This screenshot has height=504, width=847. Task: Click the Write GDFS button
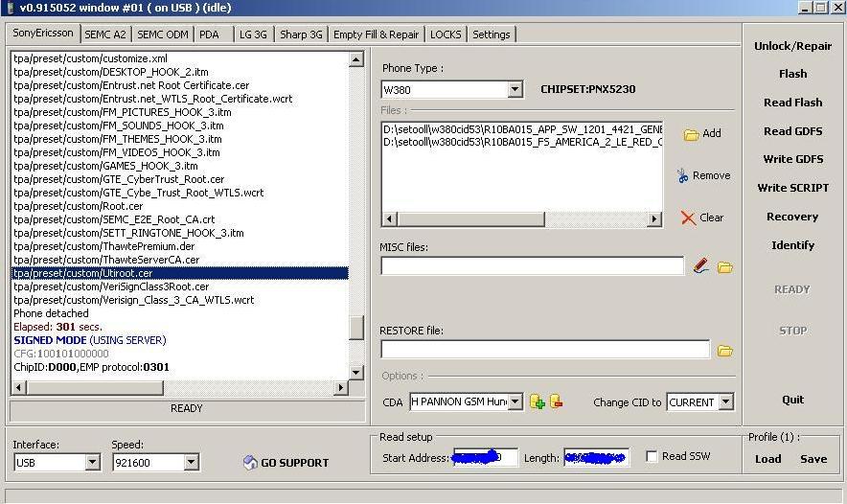792,159
